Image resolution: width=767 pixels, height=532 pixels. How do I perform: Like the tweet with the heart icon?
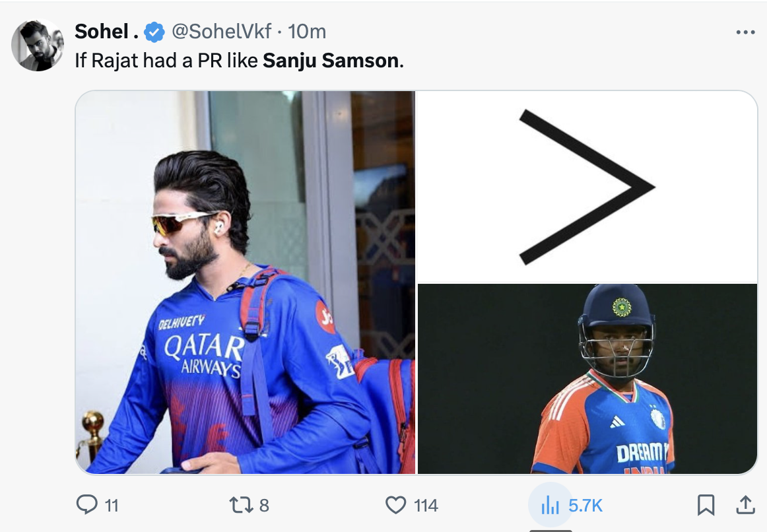click(x=395, y=506)
